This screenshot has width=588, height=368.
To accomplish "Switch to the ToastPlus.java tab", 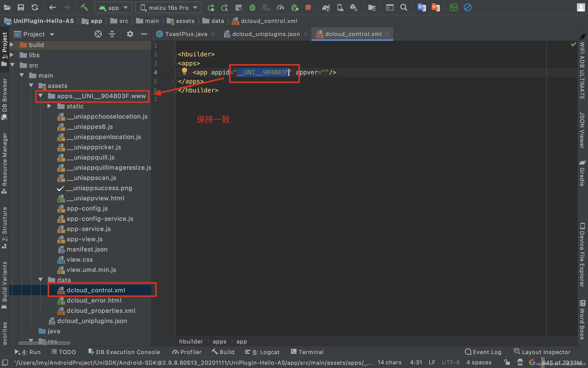I will click(x=185, y=34).
